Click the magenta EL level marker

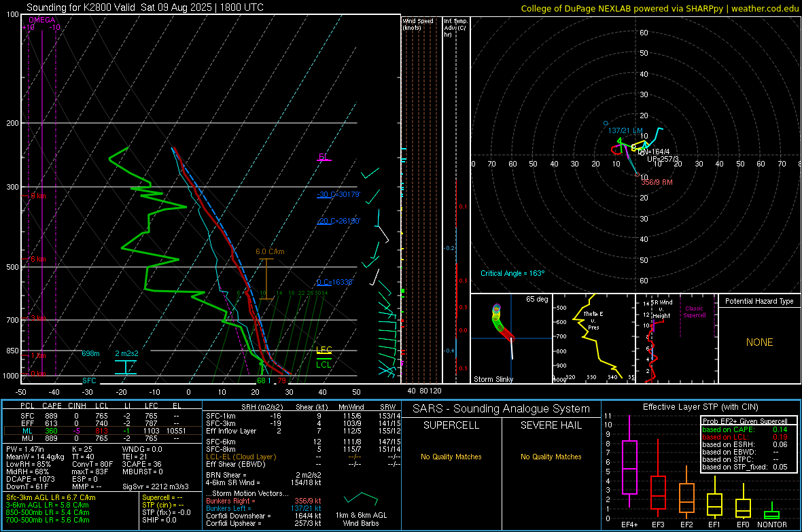324,157
